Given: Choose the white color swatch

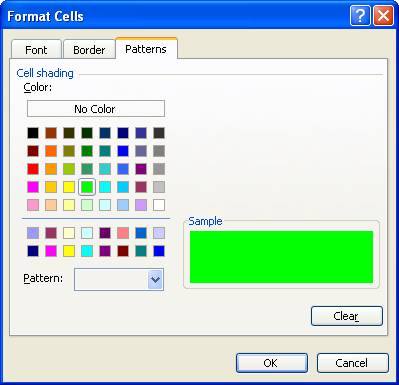Looking at the screenshot, I should 159,205.
